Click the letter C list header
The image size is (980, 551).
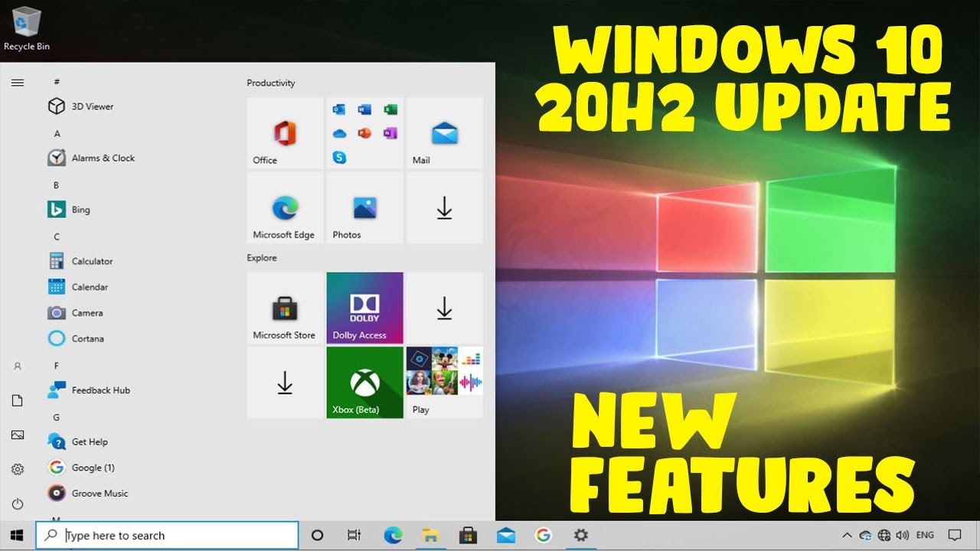(x=57, y=237)
